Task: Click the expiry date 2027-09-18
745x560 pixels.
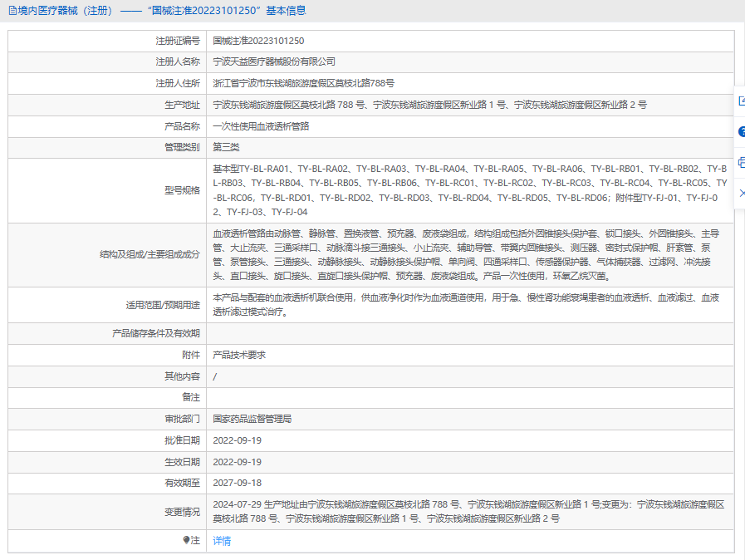Action: (238, 483)
